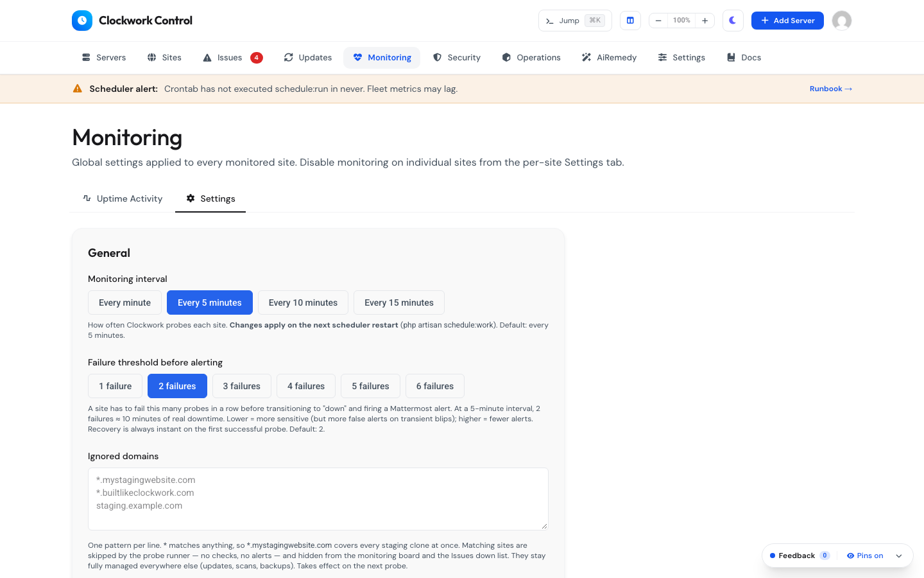Screen dimensions: 924x578
Task: Select the Settings tab with gear icon
Action: click(x=210, y=198)
